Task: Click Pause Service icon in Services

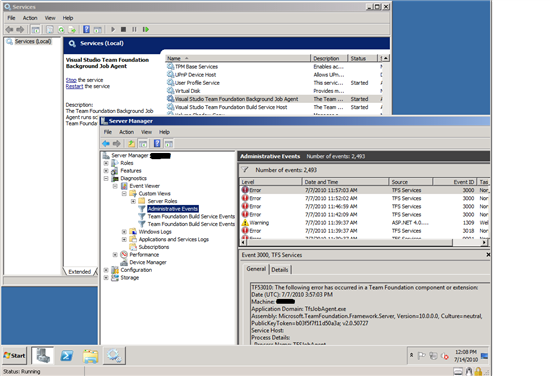Action: click(x=134, y=29)
